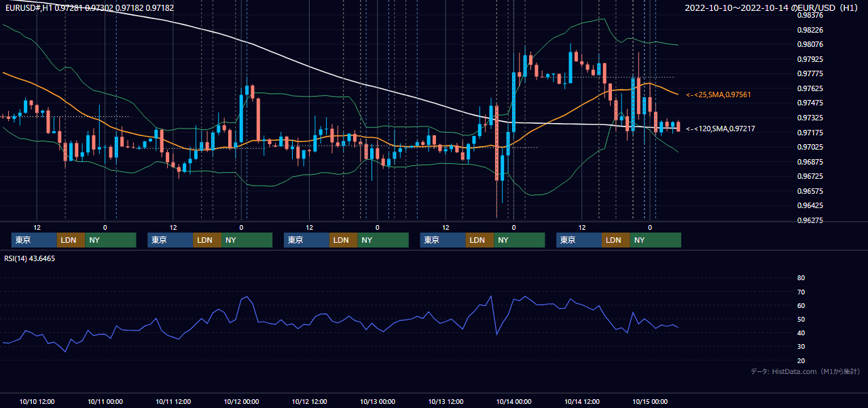Viewport: 868px width, 408px height.
Task: Select the 10/11 東京 session block
Action: click(170, 240)
